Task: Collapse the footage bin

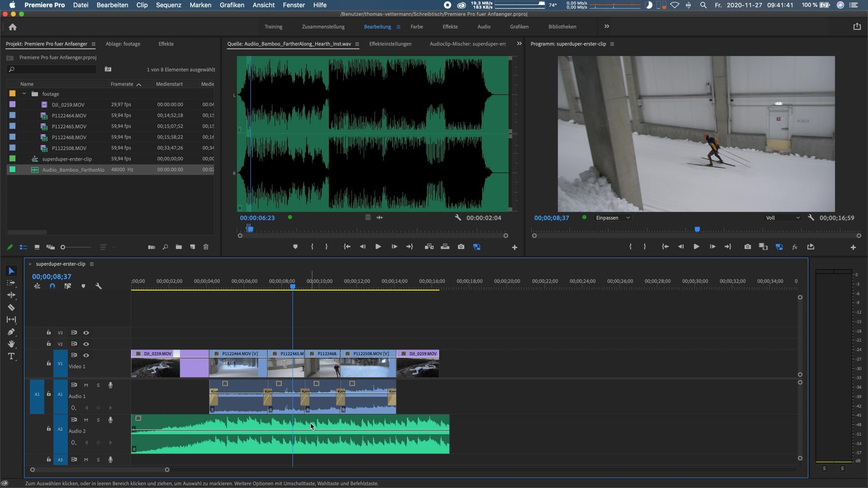Action: coord(24,94)
